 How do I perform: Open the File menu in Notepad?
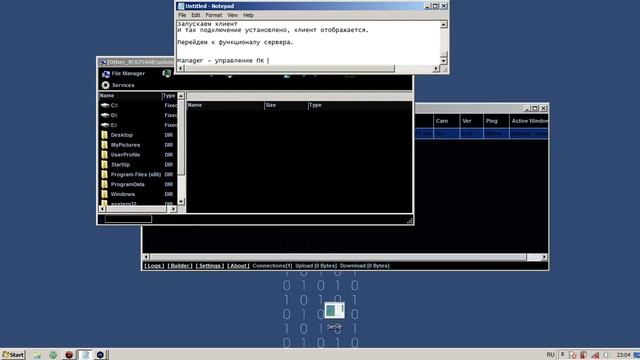click(182, 15)
